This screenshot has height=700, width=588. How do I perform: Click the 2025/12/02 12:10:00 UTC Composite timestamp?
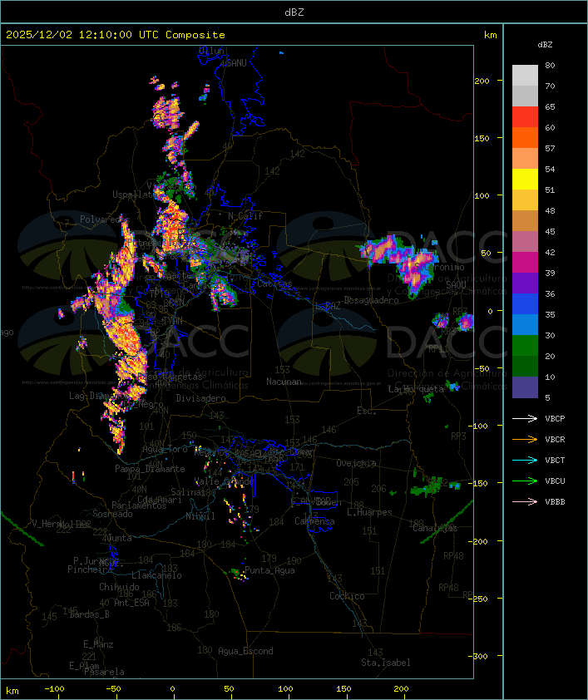(x=116, y=35)
